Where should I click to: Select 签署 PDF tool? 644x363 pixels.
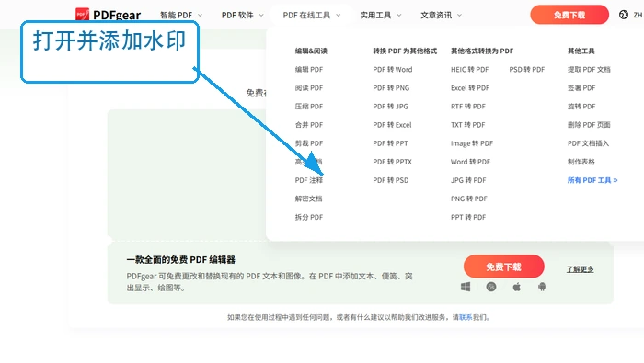(581, 88)
